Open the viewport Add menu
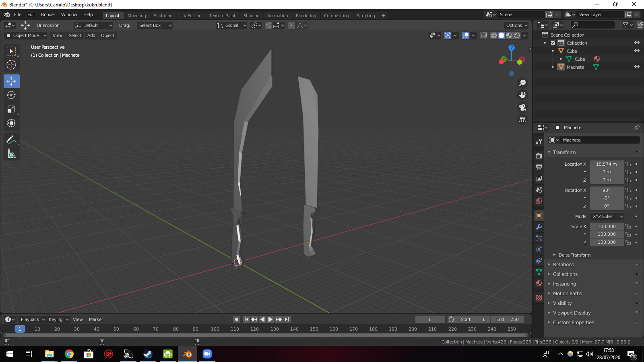 pyautogui.click(x=91, y=35)
